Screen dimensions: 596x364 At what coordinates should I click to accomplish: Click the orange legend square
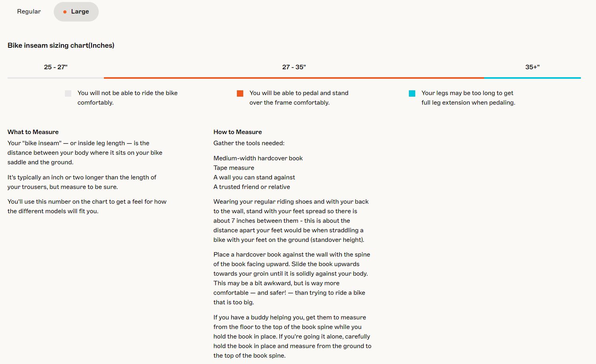click(x=240, y=93)
